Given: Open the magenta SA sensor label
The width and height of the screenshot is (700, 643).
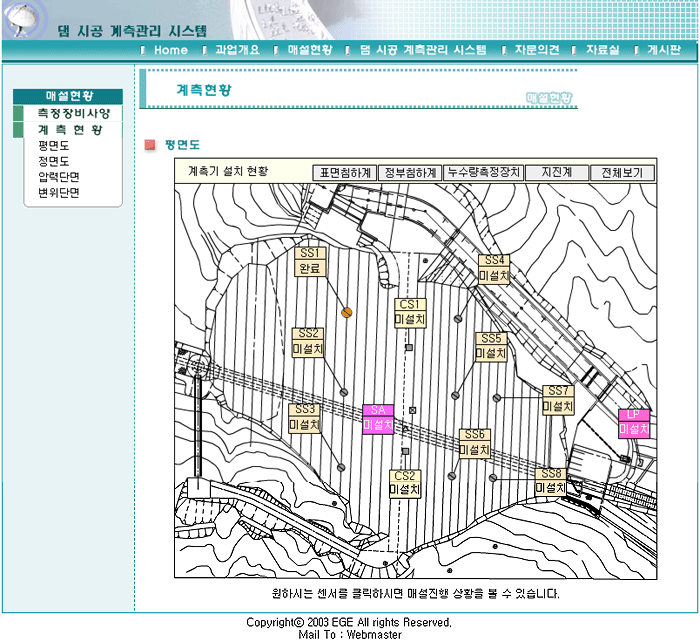Looking at the screenshot, I should [x=378, y=418].
